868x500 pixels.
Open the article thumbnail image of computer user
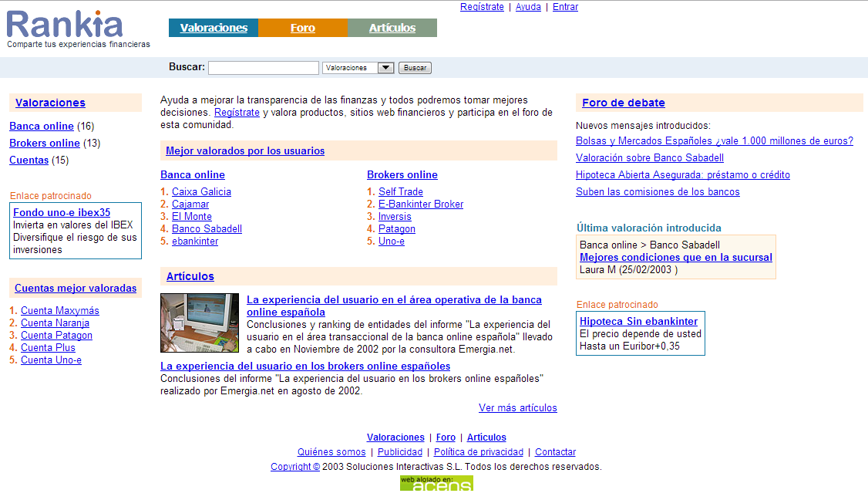[x=200, y=323]
